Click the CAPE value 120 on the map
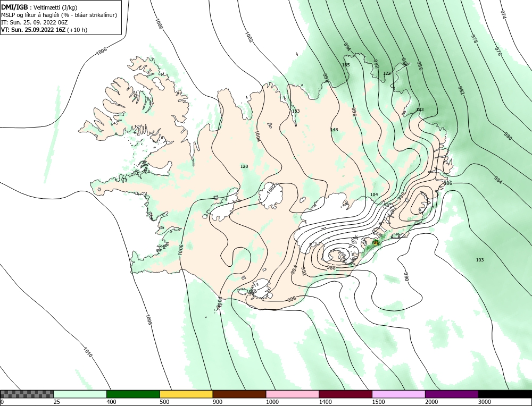Viewport: 532px width, 406px height. click(x=244, y=166)
